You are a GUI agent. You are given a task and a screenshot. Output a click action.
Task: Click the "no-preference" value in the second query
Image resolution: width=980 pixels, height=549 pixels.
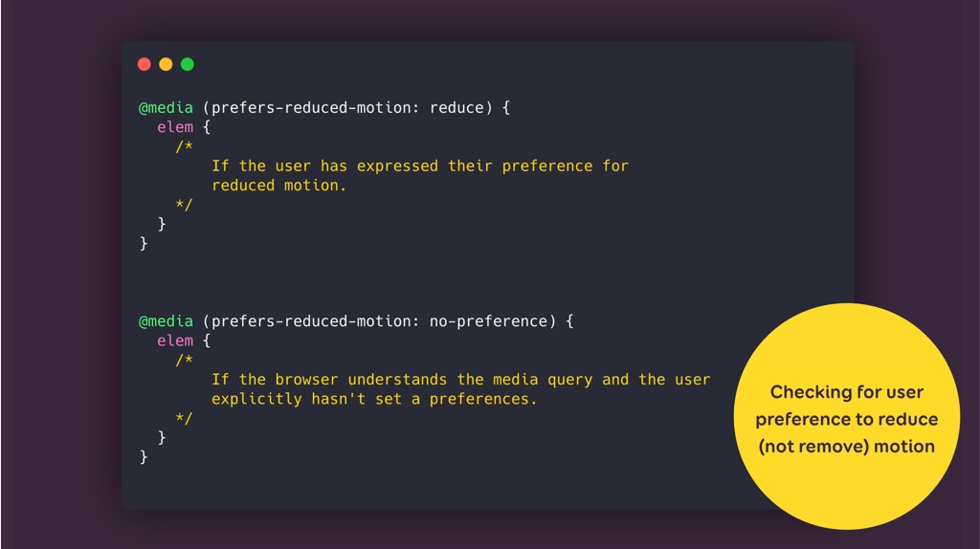[x=493, y=321]
